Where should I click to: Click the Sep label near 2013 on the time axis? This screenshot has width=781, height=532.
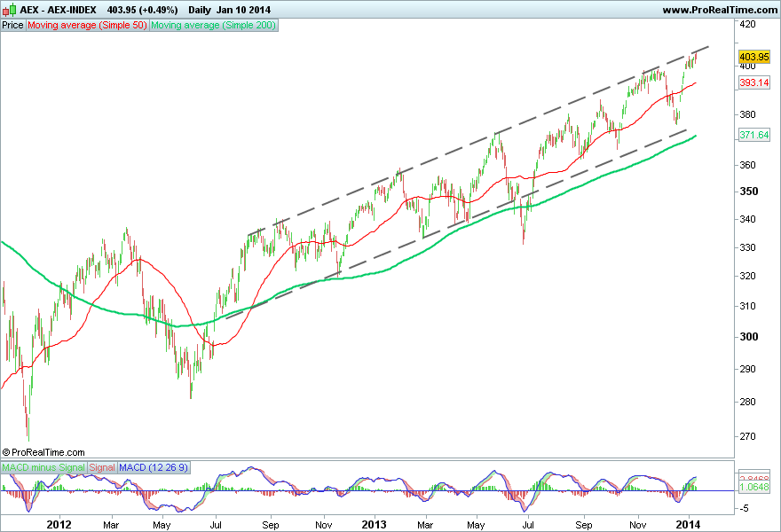[584, 525]
